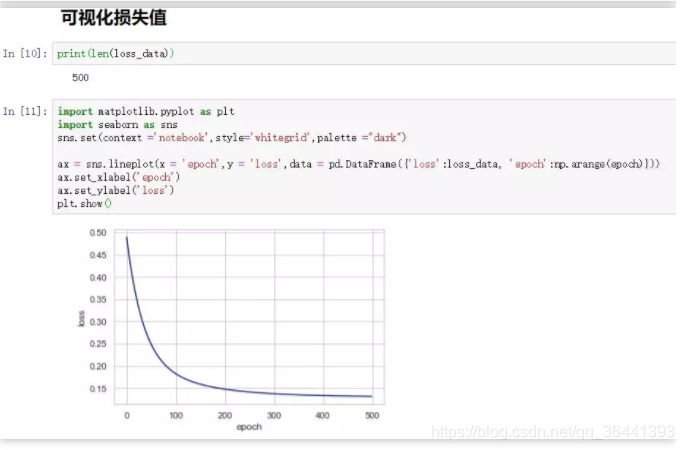This screenshot has width=684, height=450.
Task: Click the sns.lineplot code line
Action: click(x=359, y=164)
